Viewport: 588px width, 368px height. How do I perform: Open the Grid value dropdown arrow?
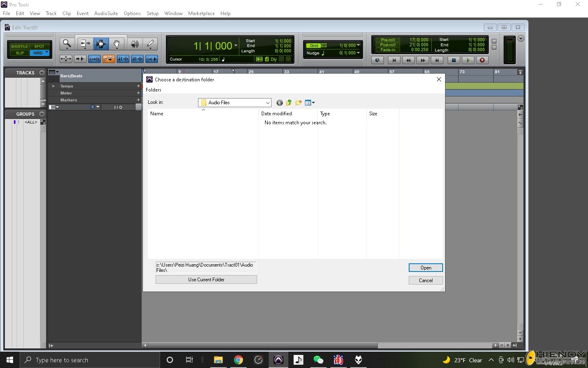(x=359, y=45)
